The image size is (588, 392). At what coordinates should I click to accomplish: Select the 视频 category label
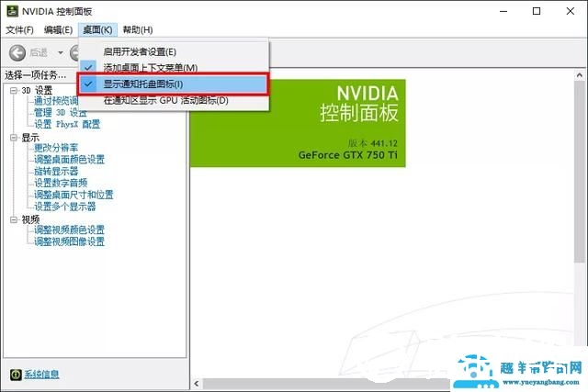click(x=30, y=219)
